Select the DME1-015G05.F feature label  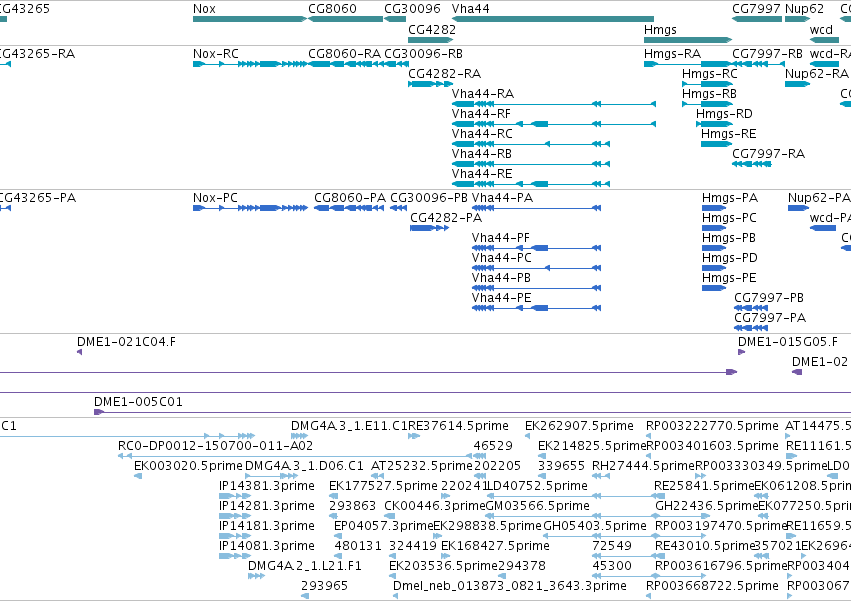point(788,343)
